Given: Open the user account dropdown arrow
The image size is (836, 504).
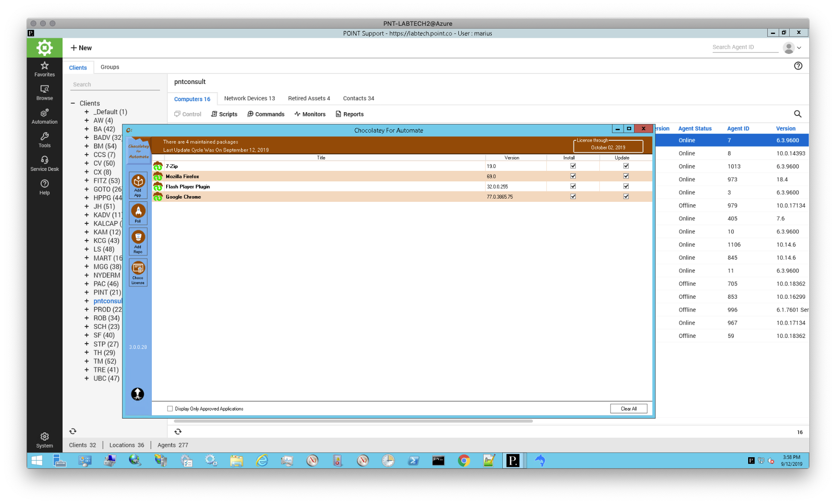Looking at the screenshot, I should pyautogui.click(x=799, y=48).
